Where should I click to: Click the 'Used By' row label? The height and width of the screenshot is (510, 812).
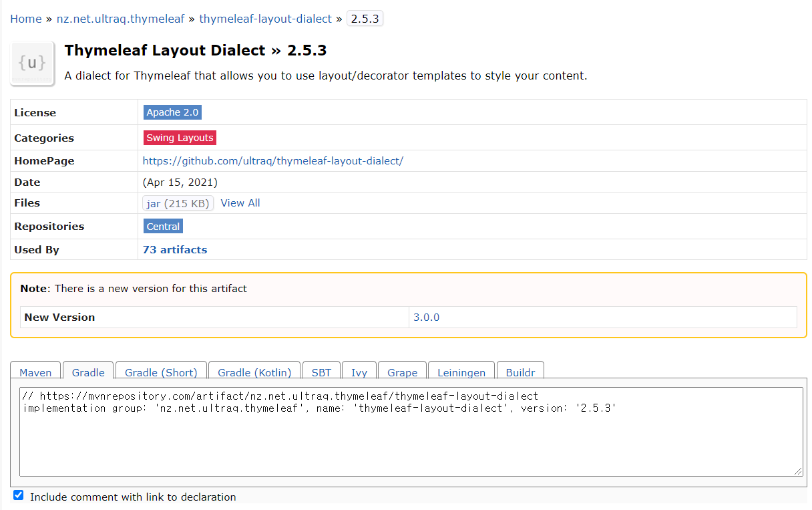pyautogui.click(x=37, y=250)
